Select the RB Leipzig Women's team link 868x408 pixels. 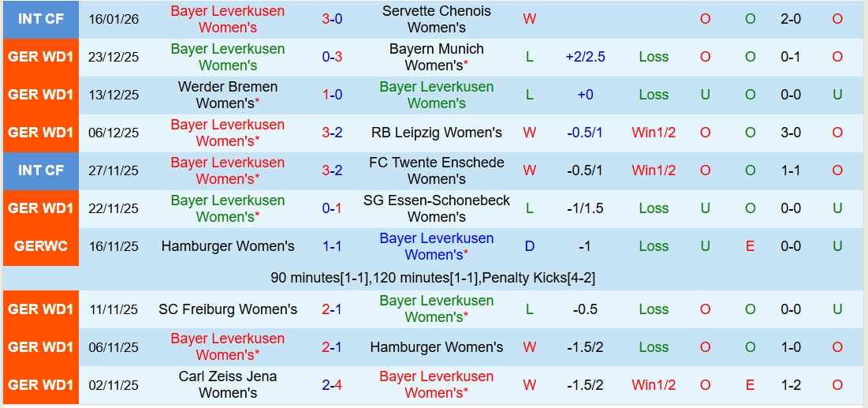(436, 133)
